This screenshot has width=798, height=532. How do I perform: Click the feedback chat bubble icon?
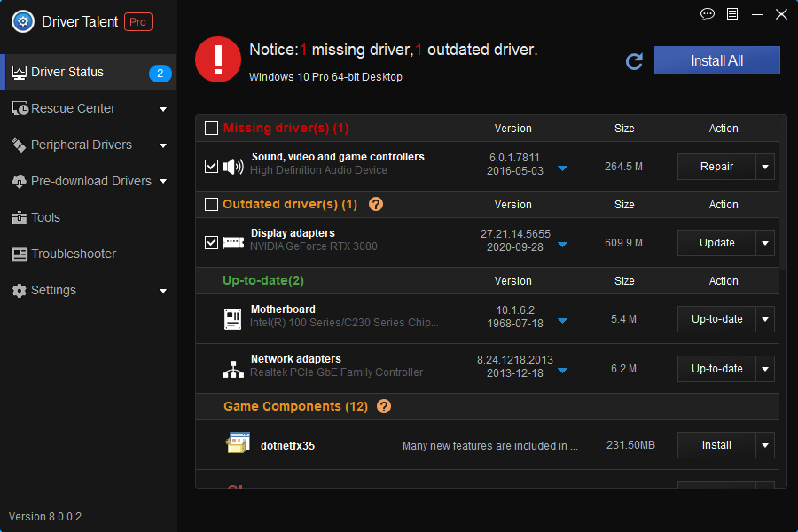coord(707,14)
